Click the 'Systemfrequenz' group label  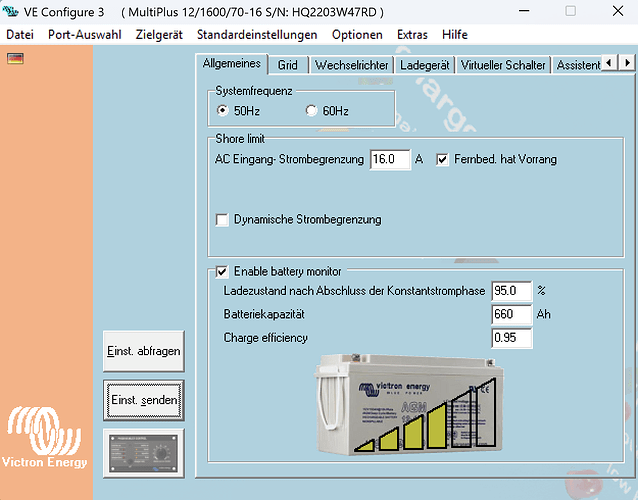[x=254, y=91]
